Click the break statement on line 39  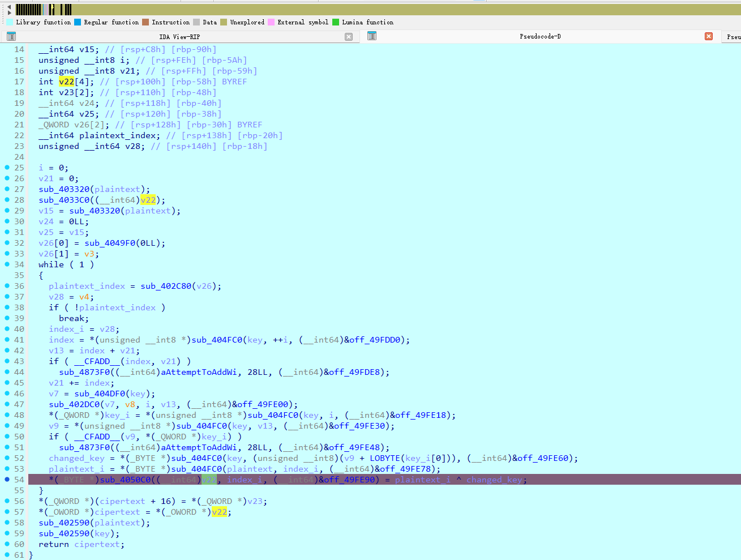(74, 318)
